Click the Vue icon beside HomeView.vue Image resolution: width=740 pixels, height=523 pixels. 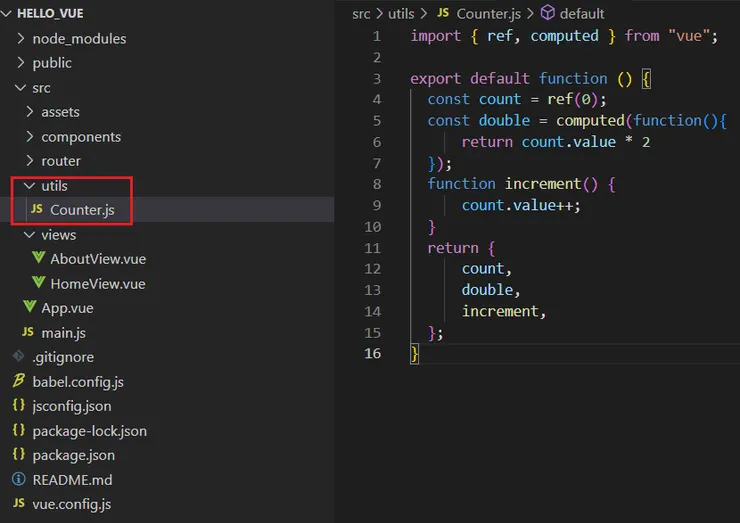pyautogui.click(x=38, y=283)
